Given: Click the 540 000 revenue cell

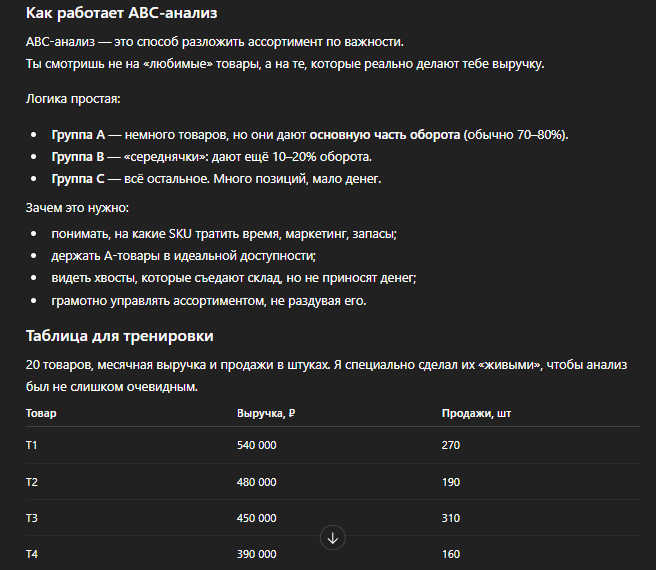Looking at the screenshot, I should (x=257, y=445).
